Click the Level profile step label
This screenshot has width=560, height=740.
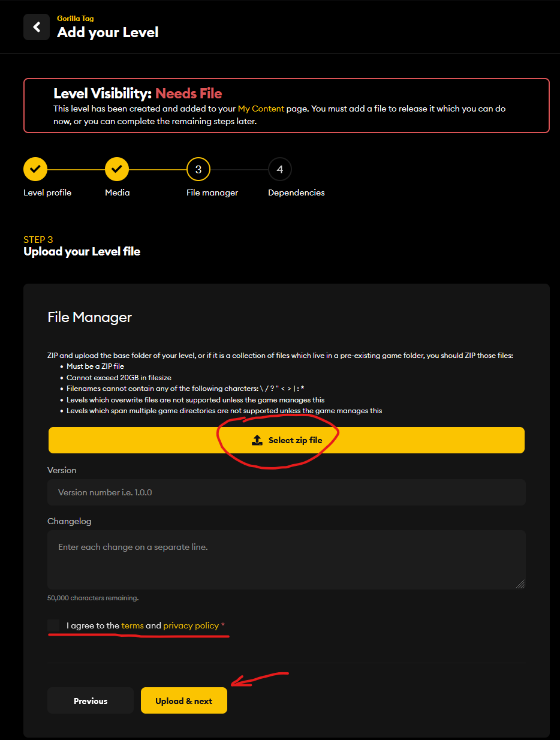click(x=47, y=192)
